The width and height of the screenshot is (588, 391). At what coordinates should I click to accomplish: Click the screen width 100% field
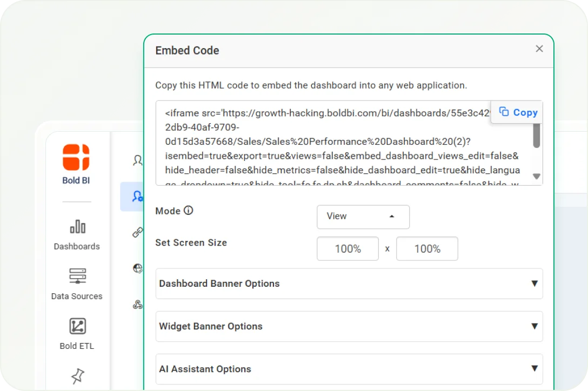348,249
